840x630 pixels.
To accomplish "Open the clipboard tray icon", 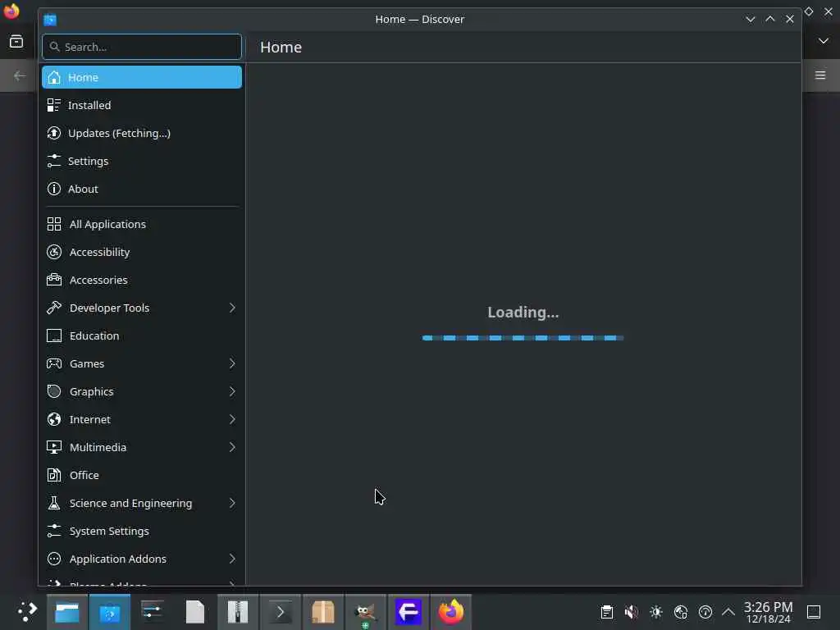I will click(606, 612).
